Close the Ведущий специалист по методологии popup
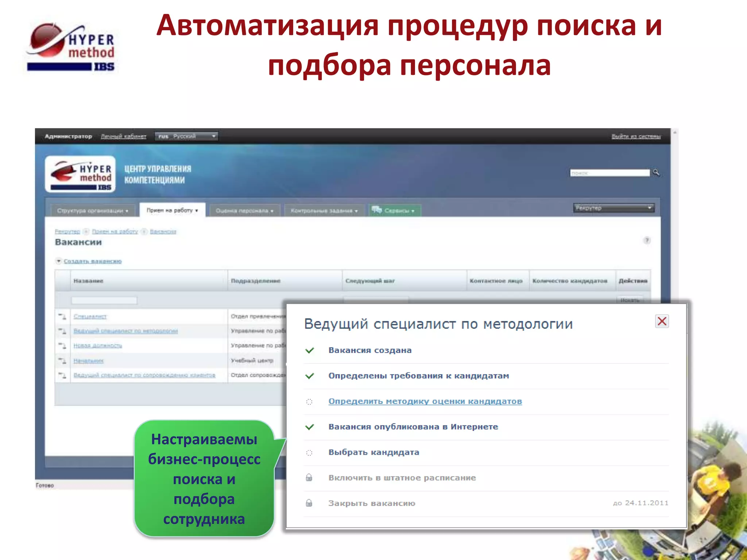Viewport: 747px width, 560px height. pyautogui.click(x=662, y=321)
